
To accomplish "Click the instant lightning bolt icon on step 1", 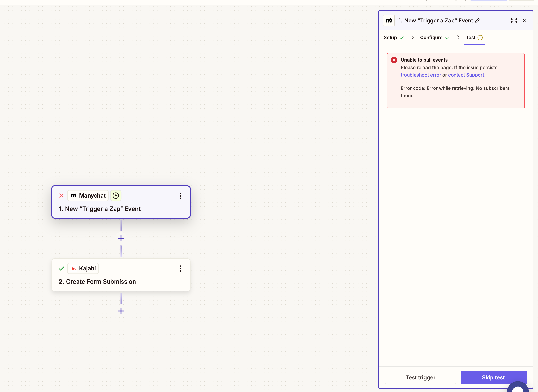I will coord(116,196).
